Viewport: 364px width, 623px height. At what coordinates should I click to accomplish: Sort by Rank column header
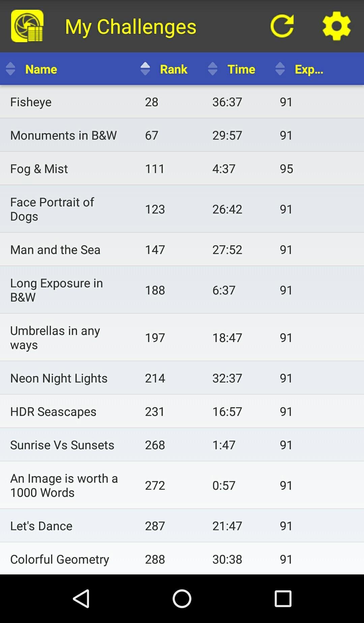[x=174, y=69]
